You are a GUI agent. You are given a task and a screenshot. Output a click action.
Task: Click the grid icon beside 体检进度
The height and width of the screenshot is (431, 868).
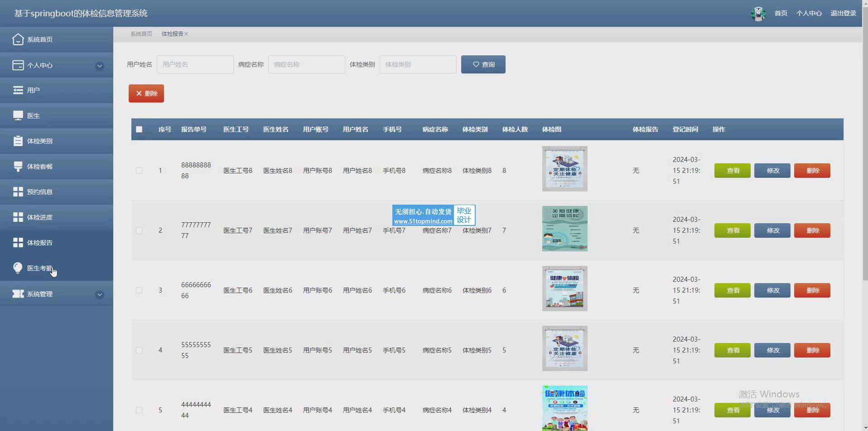(18, 217)
